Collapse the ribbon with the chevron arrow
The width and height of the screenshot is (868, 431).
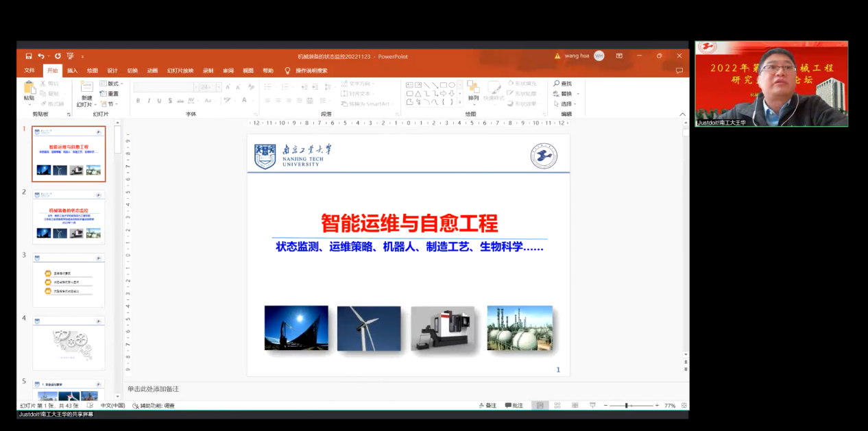682,114
